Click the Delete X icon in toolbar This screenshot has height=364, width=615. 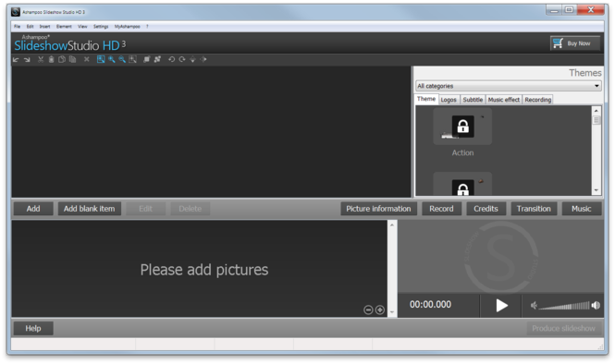86,59
